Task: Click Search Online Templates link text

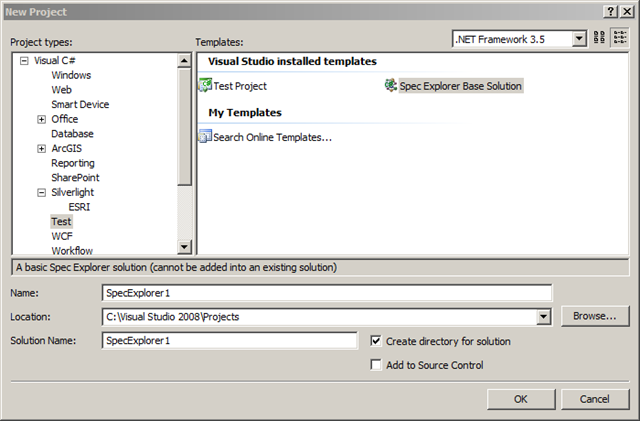Action: [272, 137]
